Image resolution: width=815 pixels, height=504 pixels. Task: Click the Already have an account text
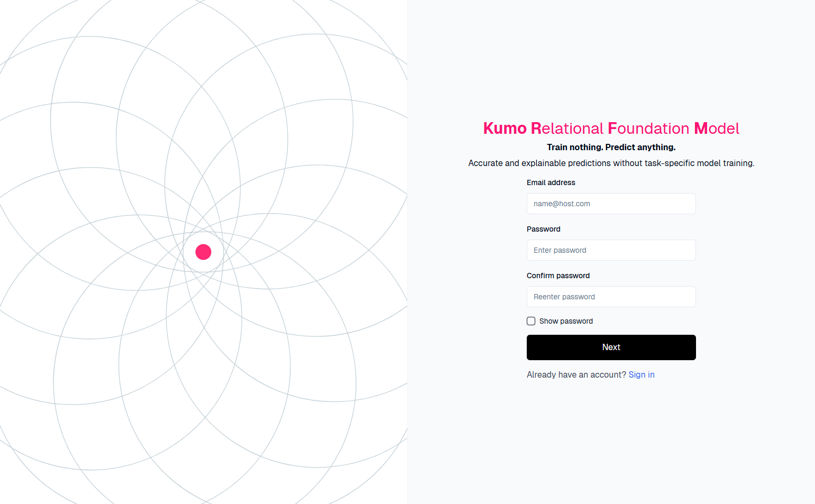click(576, 374)
